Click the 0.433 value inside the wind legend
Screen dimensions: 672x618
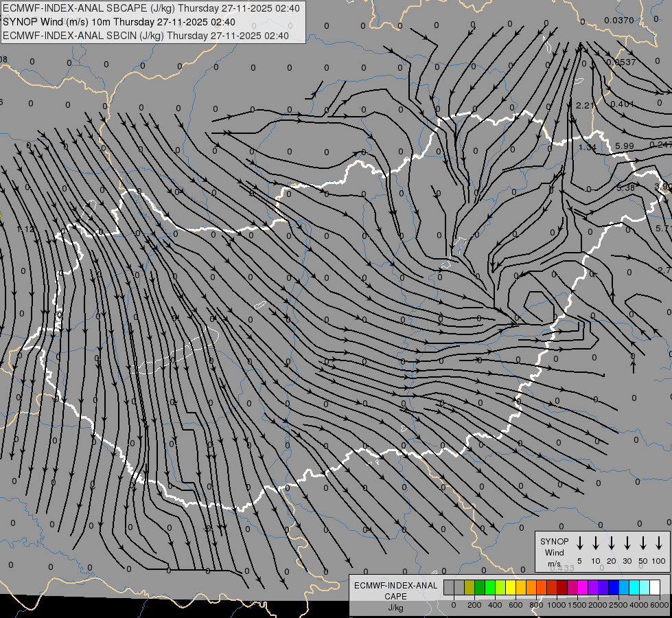pyautogui.click(x=562, y=569)
